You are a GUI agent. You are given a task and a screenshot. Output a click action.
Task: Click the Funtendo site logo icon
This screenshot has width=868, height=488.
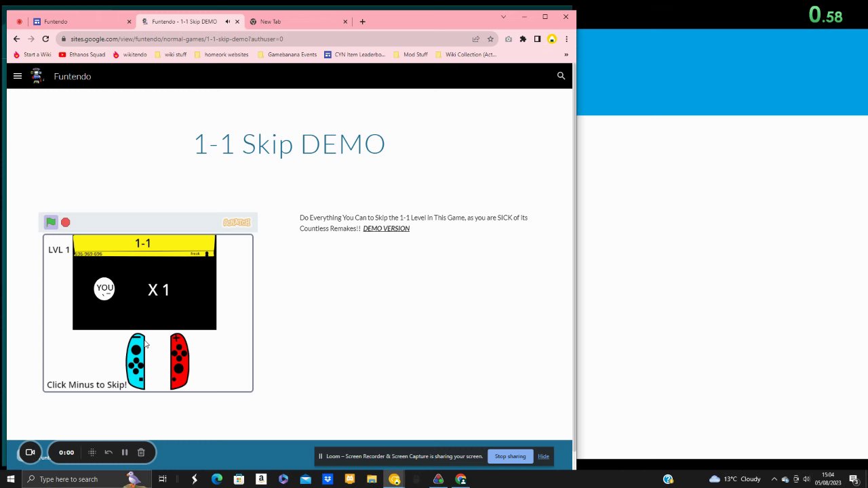click(x=37, y=76)
